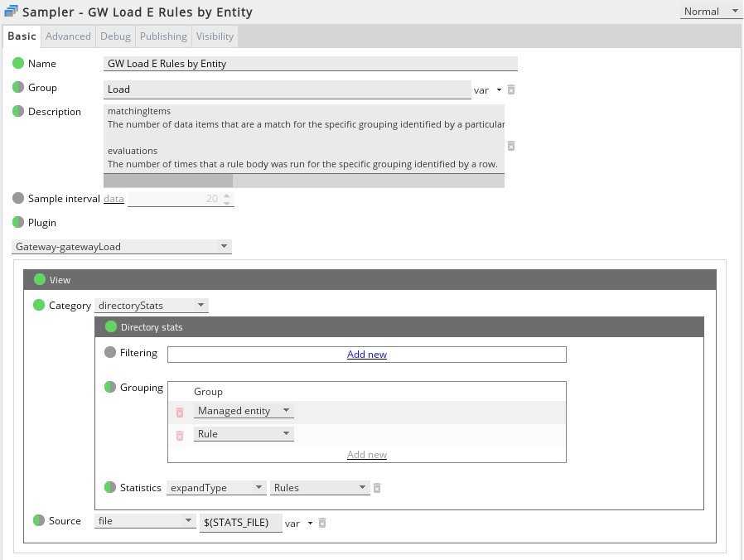Click trash icon beside Description box
This screenshot has width=744, height=560.
click(x=511, y=146)
